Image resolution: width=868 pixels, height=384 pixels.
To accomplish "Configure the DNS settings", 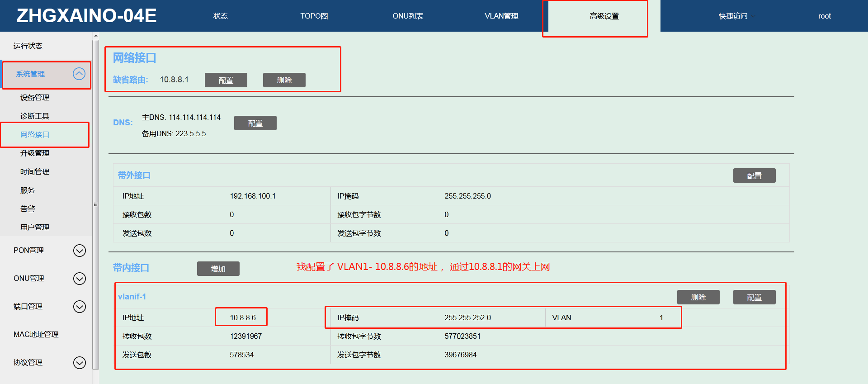I will (x=255, y=123).
